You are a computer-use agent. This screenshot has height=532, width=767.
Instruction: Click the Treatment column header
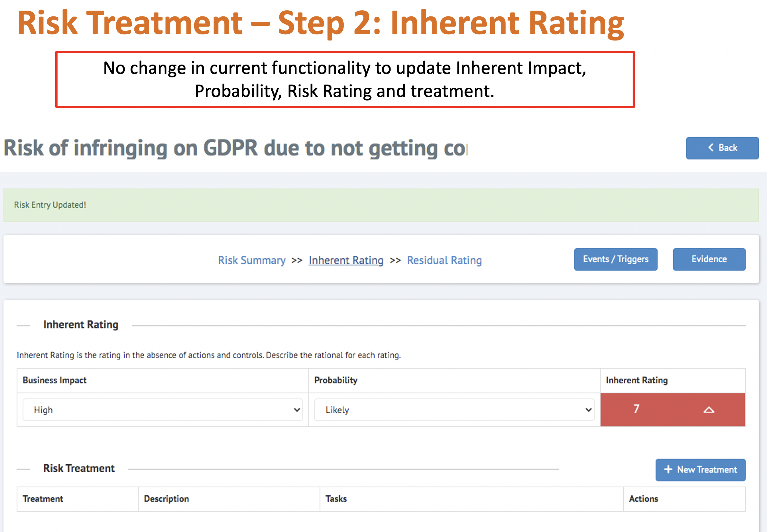(43, 499)
